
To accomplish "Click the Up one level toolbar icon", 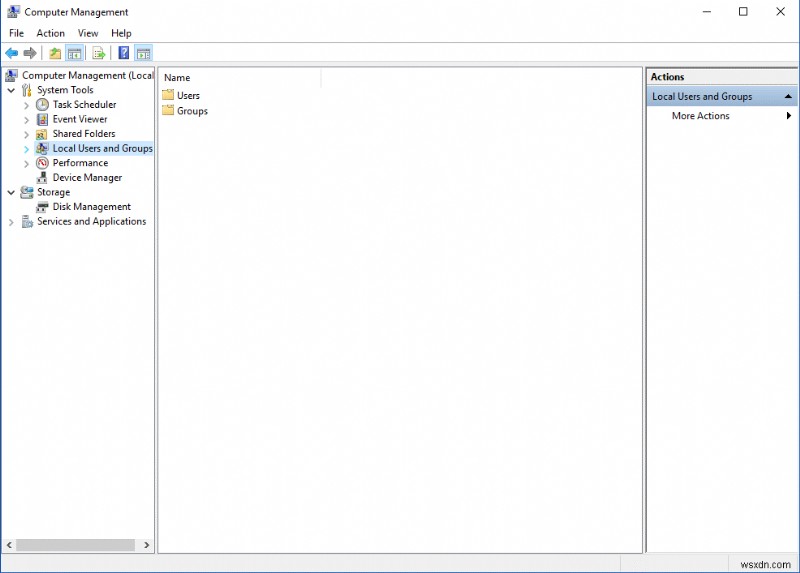I will pos(55,53).
